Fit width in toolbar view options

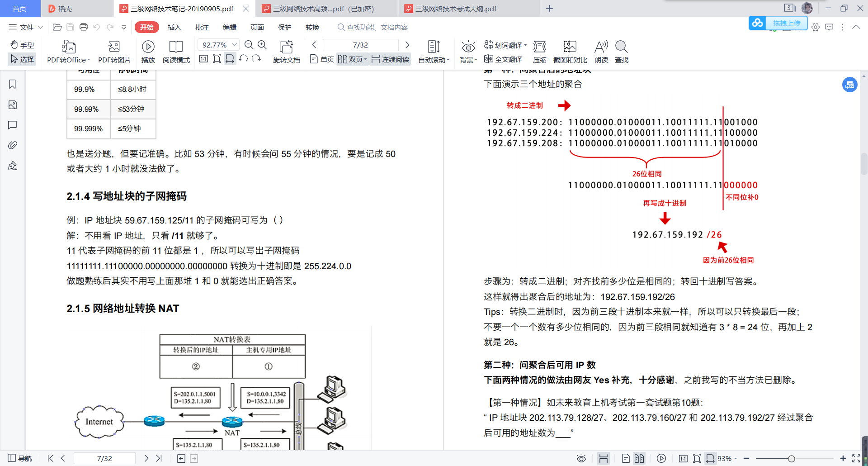point(230,59)
